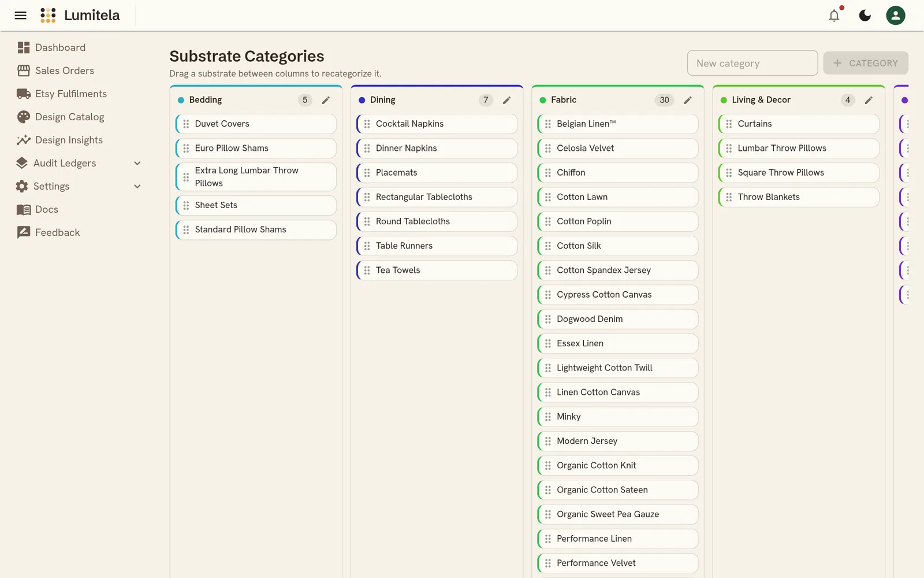Open the user account avatar

tap(896, 16)
